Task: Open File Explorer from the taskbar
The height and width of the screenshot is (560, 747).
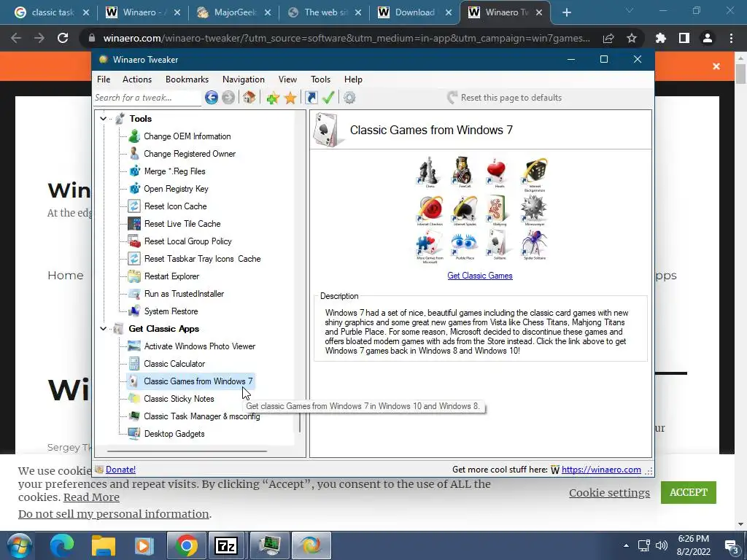Action: 104,545
